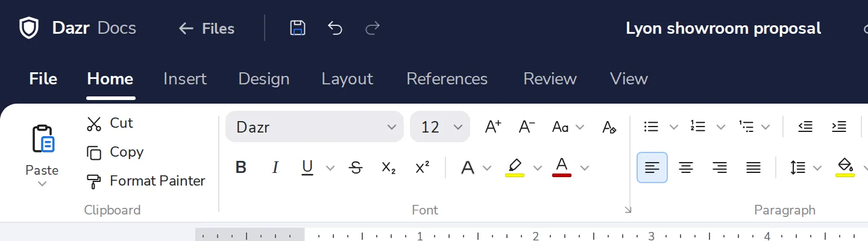This screenshot has width=868, height=241.
Task: Toggle center alignment
Action: [x=685, y=167]
